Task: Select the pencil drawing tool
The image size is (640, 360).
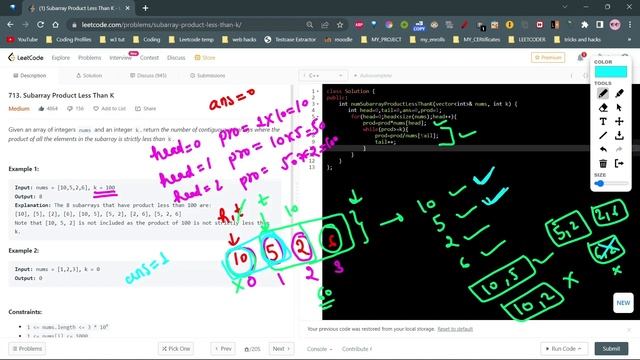Action: (x=603, y=93)
